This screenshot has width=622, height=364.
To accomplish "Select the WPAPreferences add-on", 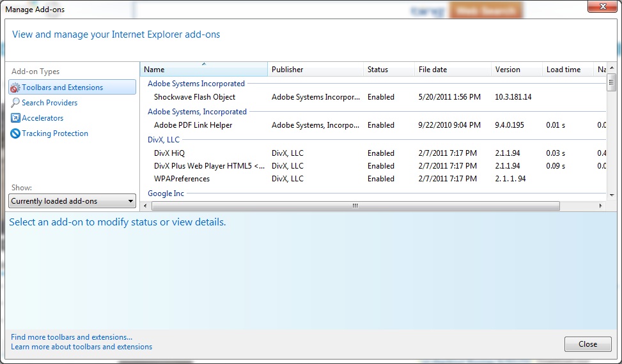I will (182, 179).
